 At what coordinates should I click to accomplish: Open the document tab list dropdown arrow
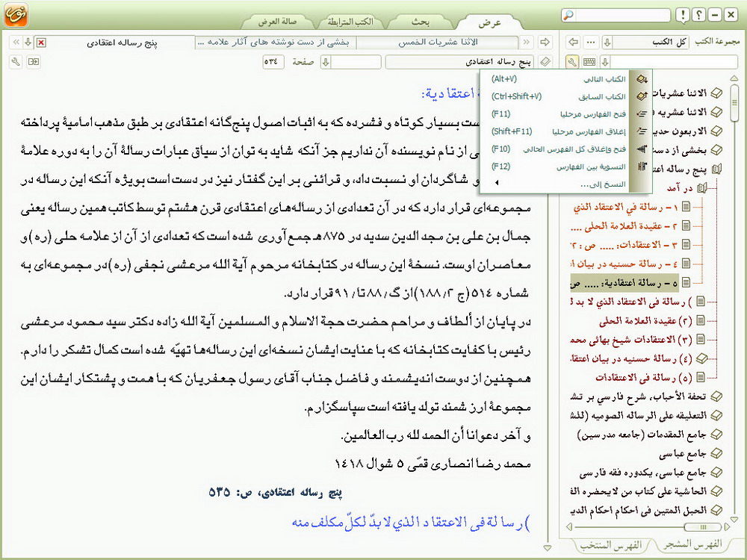point(28,43)
